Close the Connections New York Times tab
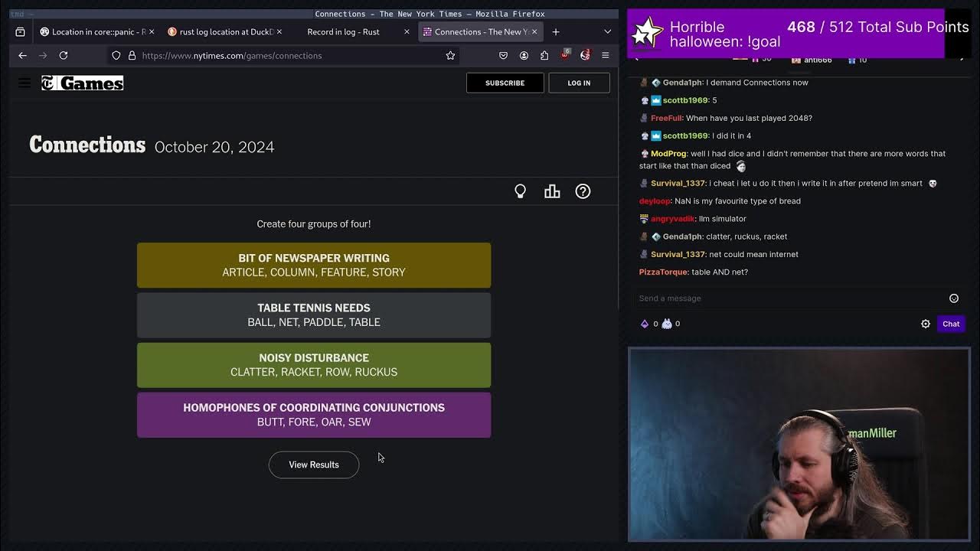 click(534, 31)
